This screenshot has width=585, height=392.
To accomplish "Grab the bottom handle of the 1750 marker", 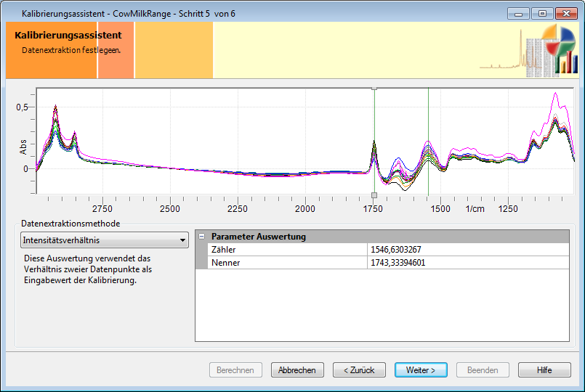I will click(374, 195).
